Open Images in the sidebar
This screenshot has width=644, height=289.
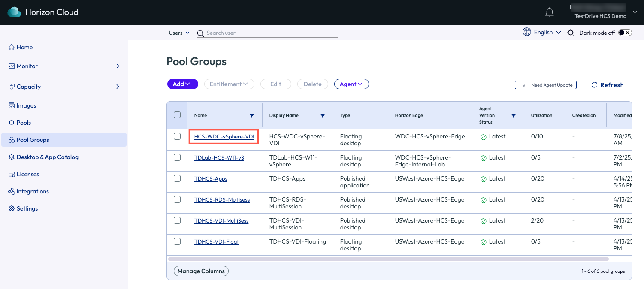click(26, 105)
